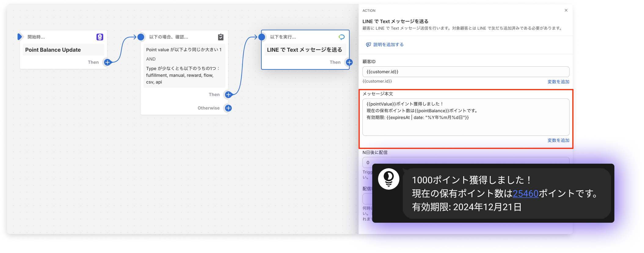Click 変数を追加 below the 顧客ID field
Viewport: 644px width, 253px height.
click(558, 82)
